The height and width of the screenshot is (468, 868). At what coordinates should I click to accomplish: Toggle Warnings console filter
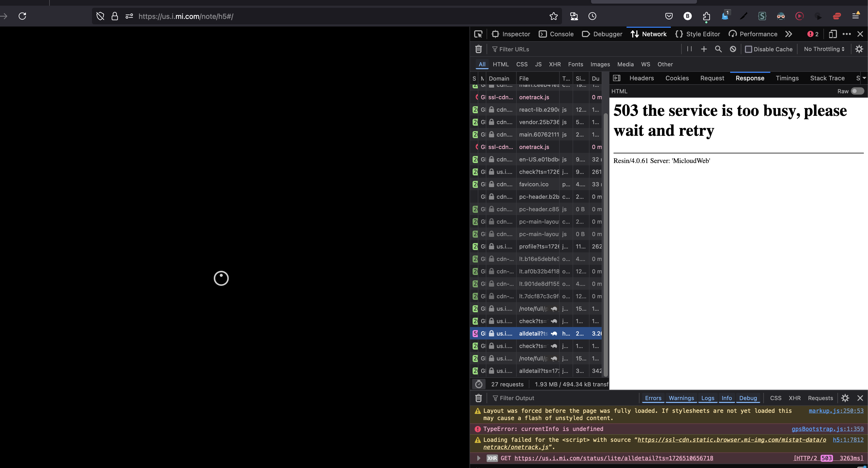click(681, 398)
